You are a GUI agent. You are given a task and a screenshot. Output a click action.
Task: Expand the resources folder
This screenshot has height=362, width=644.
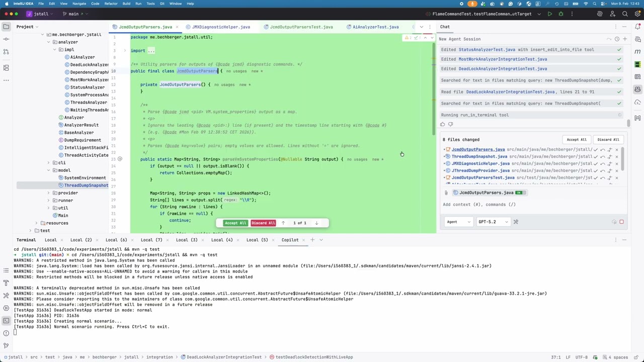[36, 223]
